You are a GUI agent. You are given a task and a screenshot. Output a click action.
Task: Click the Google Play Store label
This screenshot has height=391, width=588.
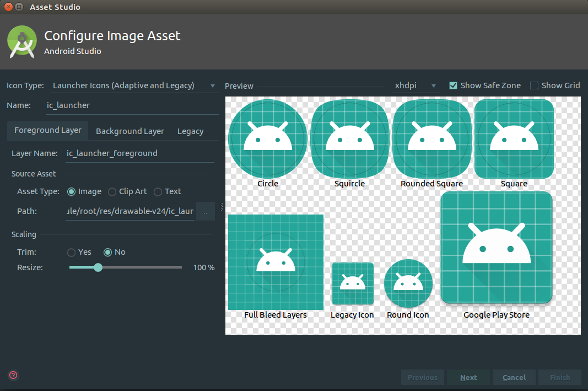point(497,315)
